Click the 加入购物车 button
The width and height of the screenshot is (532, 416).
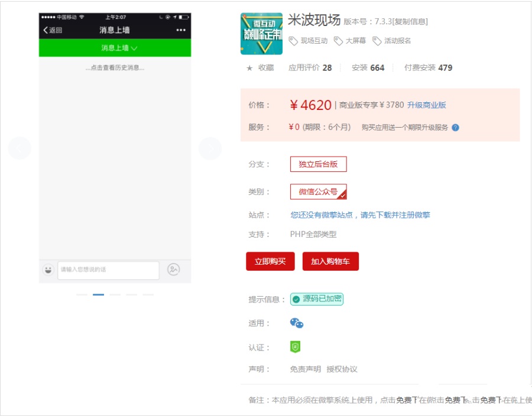[331, 261]
